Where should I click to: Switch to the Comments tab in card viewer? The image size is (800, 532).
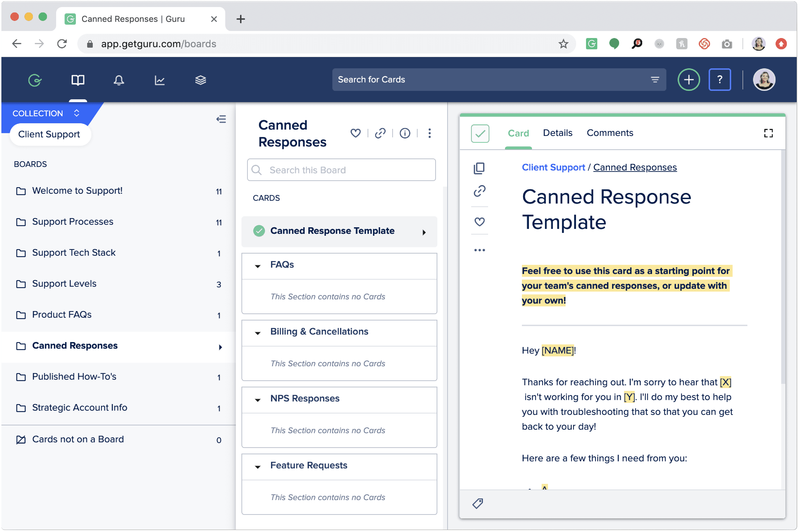[x=609, y=132]
